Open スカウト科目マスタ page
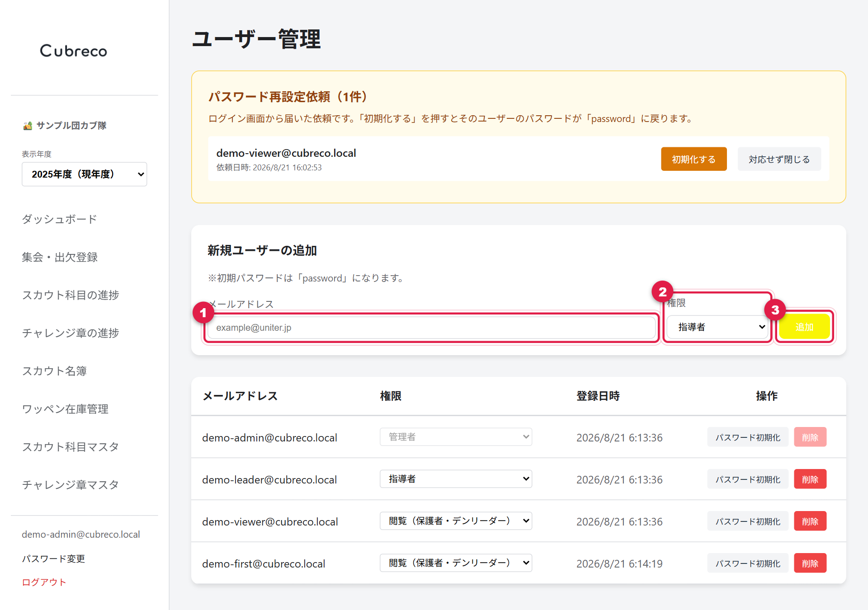Screen dimensions: 868x610 [71, 447]
